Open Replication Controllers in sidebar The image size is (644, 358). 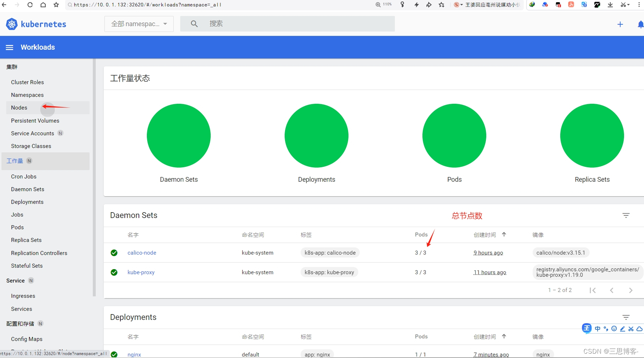[39, 253]
